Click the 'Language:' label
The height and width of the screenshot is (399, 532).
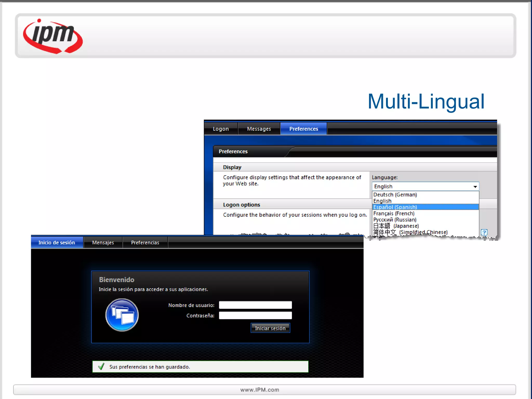point(385,177)
